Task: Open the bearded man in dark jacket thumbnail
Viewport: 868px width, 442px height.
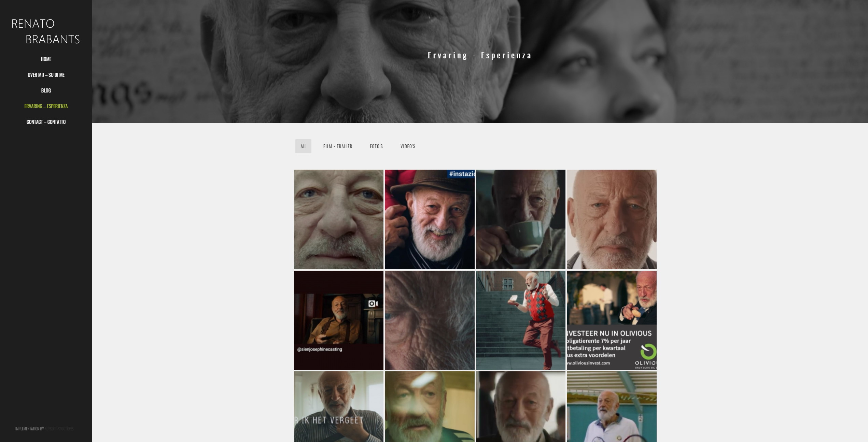Action: click(521, 407)
